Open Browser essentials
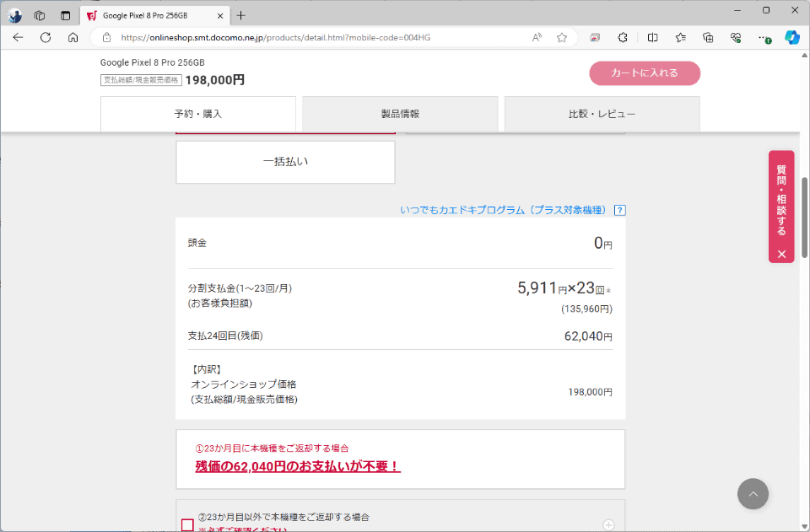810x532 pixels. tap(735, 38)
